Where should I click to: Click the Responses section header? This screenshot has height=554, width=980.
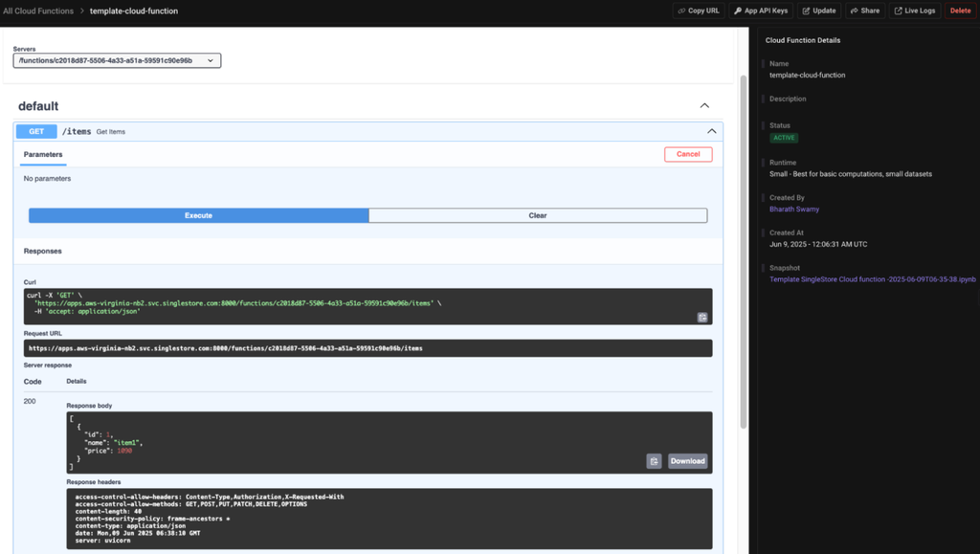coord(42,251)
